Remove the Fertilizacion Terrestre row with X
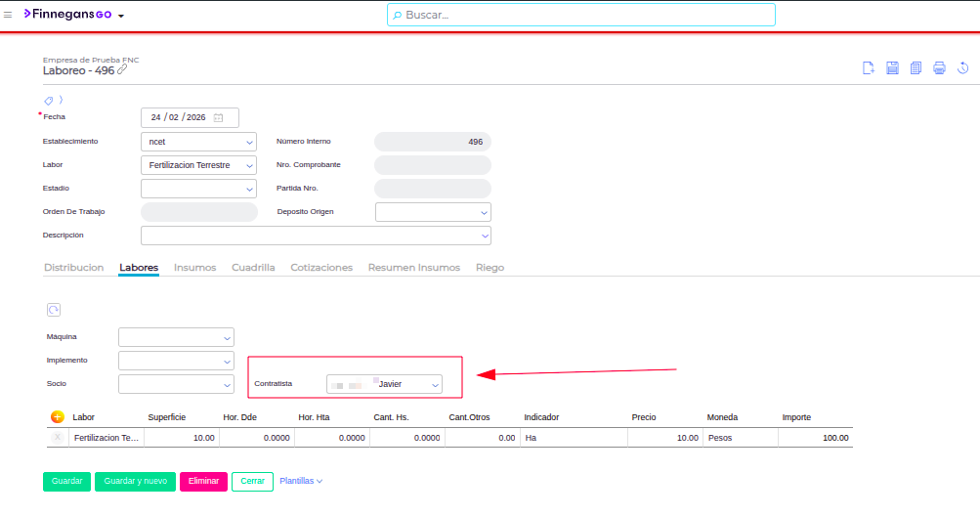This screenshot has width=980, height=516. coord(58,438)
